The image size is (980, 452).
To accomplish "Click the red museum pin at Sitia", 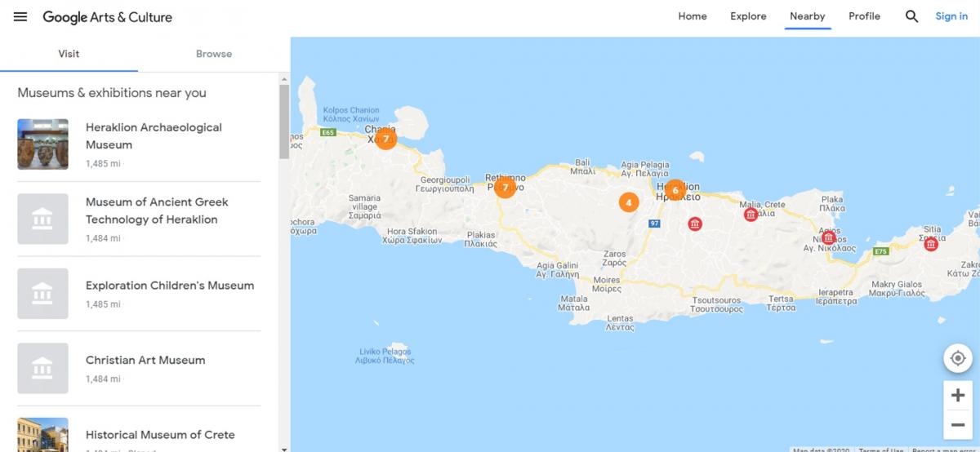I will tap(930, 243).
